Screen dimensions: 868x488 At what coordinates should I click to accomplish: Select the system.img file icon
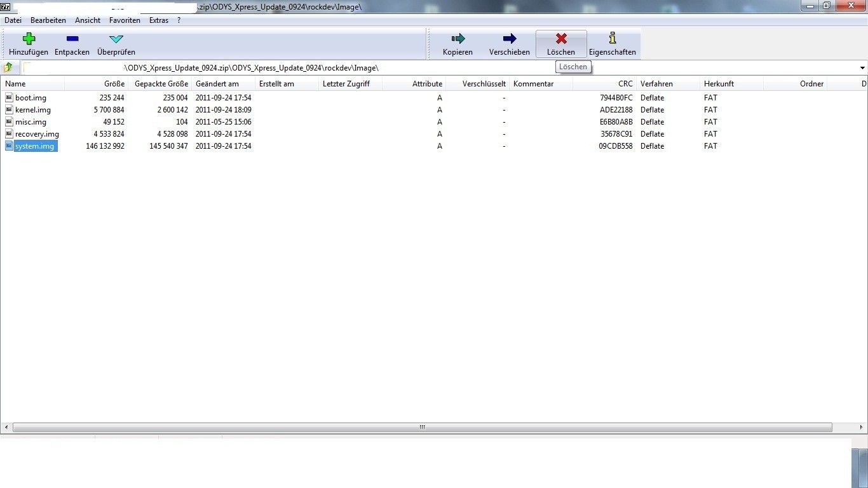point(9,146)
